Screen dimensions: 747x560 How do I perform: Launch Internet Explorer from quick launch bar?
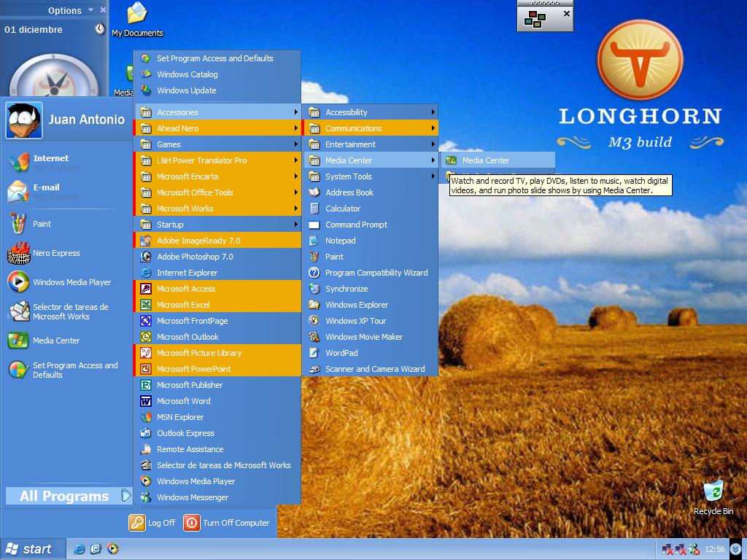[x=79, y=549]
